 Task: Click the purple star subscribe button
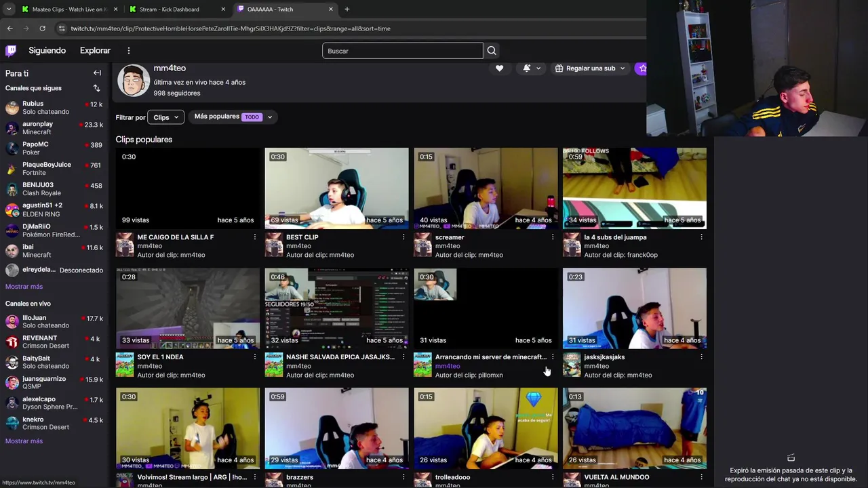[642, 68]
